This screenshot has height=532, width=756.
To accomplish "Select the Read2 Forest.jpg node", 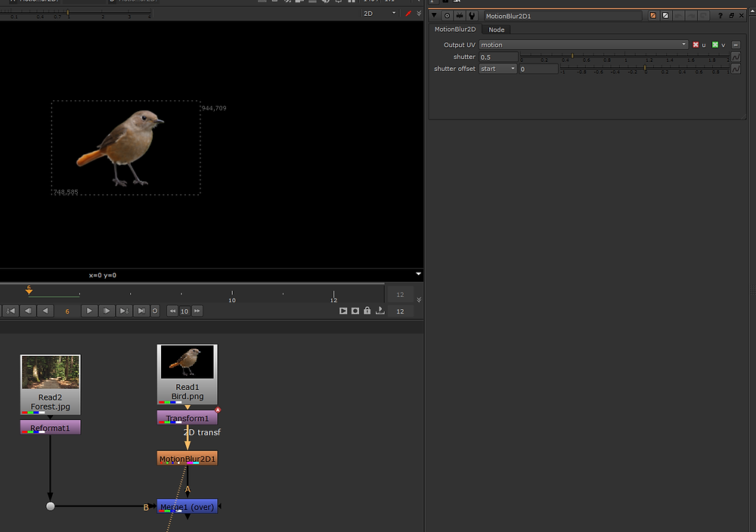I will (x=51, y=385).
